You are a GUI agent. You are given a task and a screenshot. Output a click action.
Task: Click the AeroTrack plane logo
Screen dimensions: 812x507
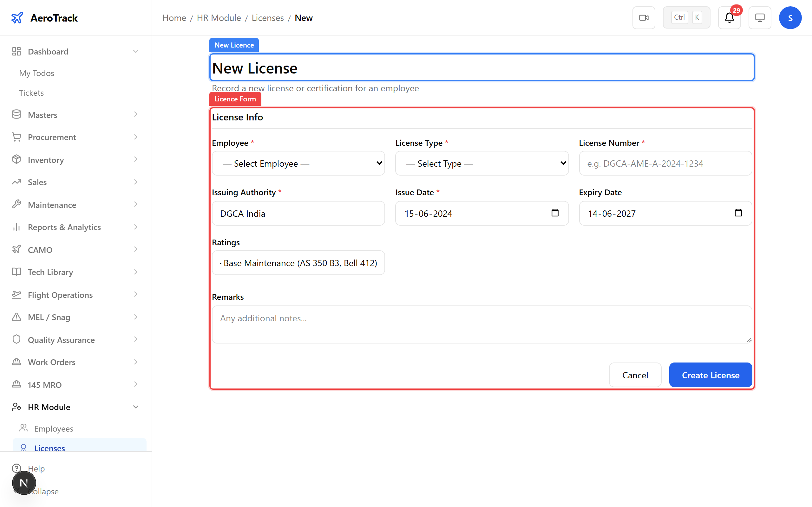click(17, 17)
